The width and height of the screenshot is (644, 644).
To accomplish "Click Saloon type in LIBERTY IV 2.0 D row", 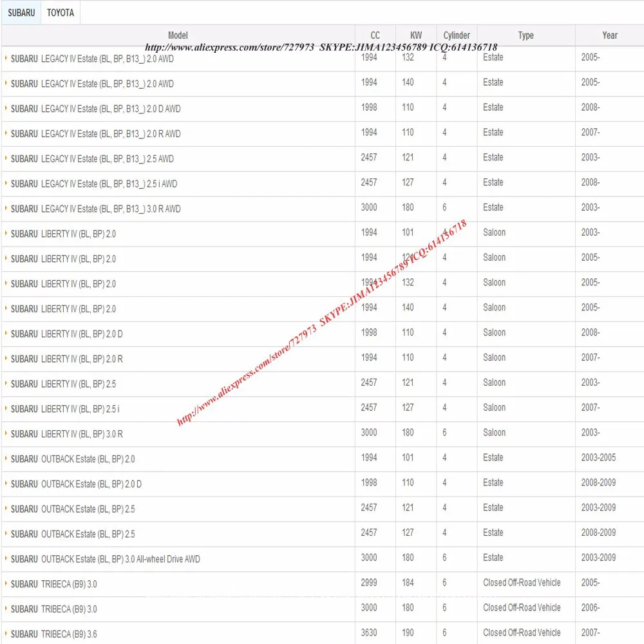I will click(494, 333).
